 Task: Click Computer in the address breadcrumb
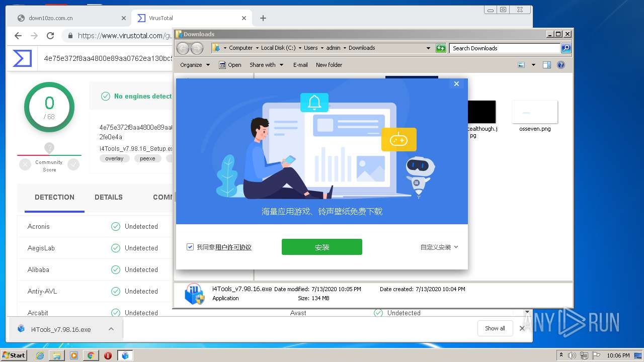[240, 48]
